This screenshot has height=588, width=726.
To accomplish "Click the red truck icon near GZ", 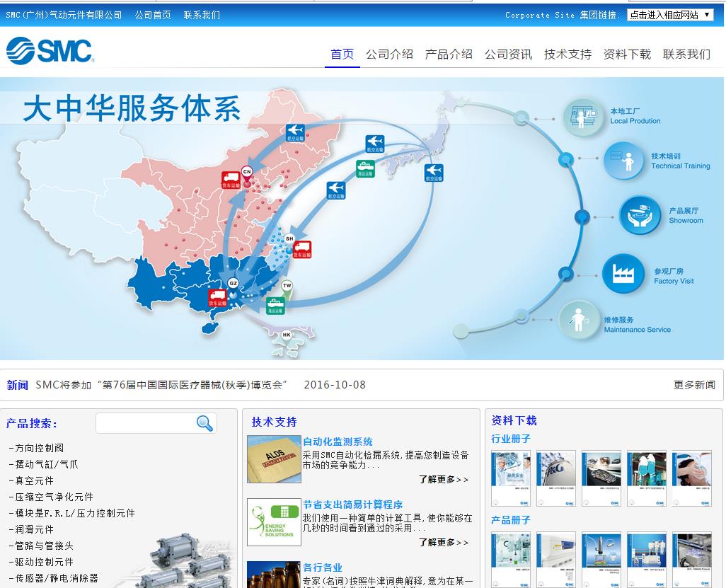I will point(217,298).
